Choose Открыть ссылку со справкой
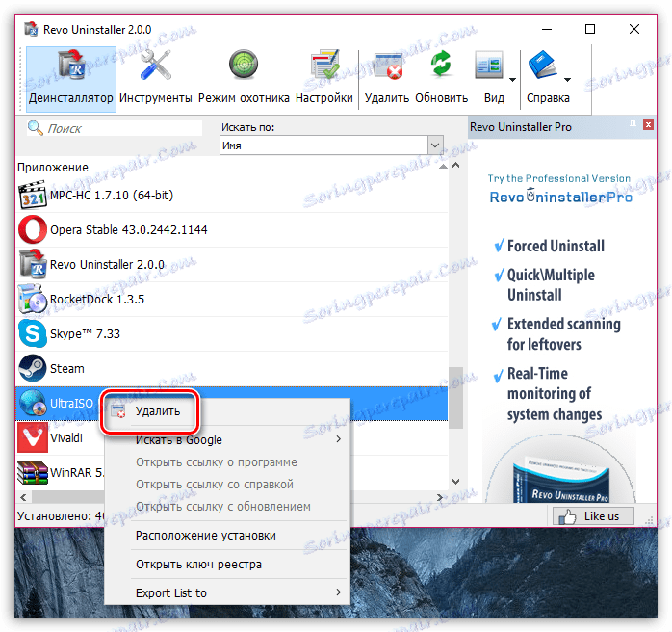The height and width of the screenshot is (632, 672). click(x=227, y=485)
